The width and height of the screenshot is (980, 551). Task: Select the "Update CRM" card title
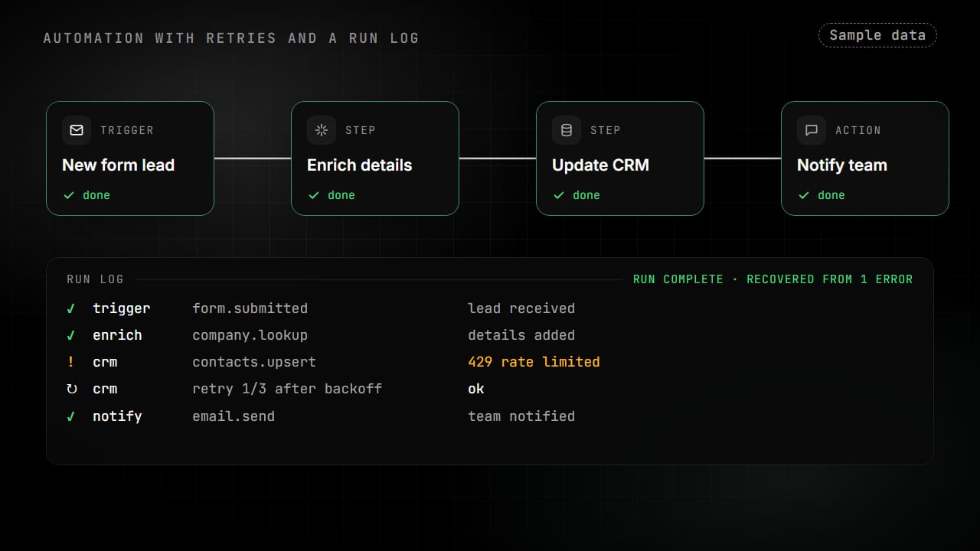tap(600, 165)
